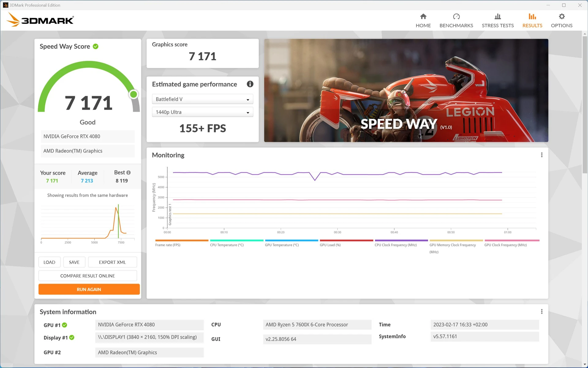
Task: Open the OPTIONS tab
Action: [561, 21]
